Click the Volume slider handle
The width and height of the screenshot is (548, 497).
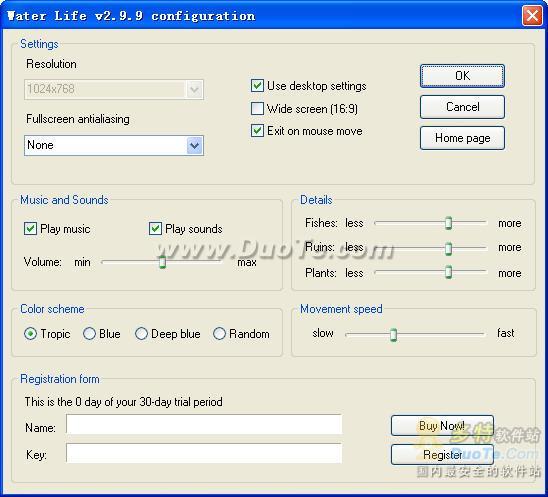[163, 262]
